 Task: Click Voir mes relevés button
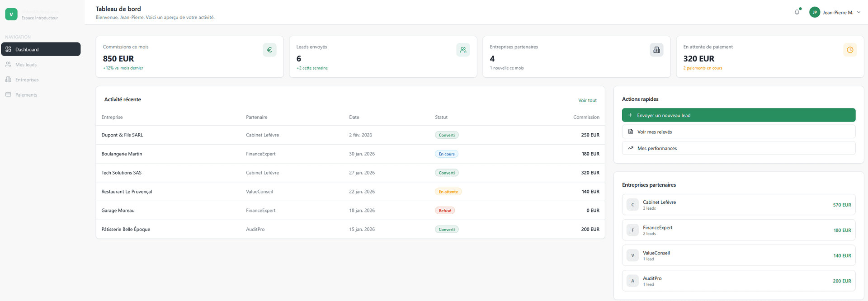click(739, 132)
